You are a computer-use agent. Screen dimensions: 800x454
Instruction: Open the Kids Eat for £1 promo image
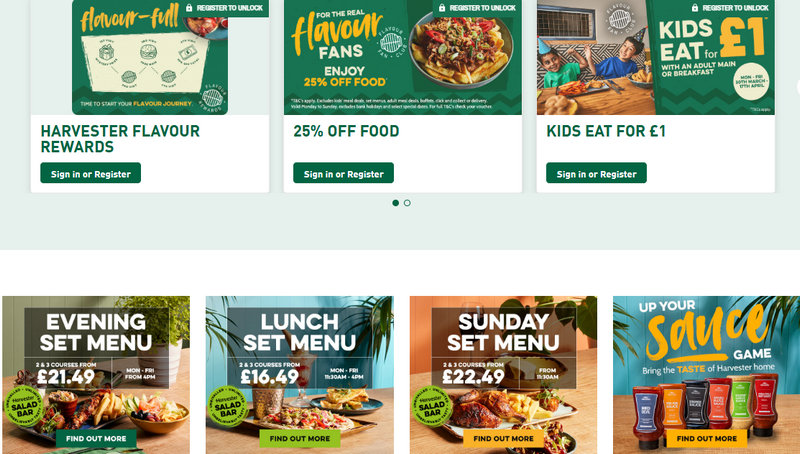(656, 57)
